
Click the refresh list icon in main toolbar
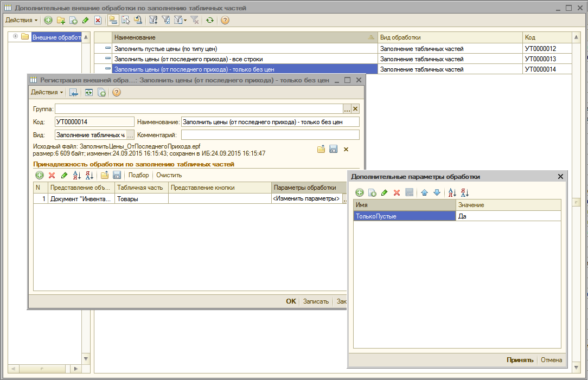[209, 20]
